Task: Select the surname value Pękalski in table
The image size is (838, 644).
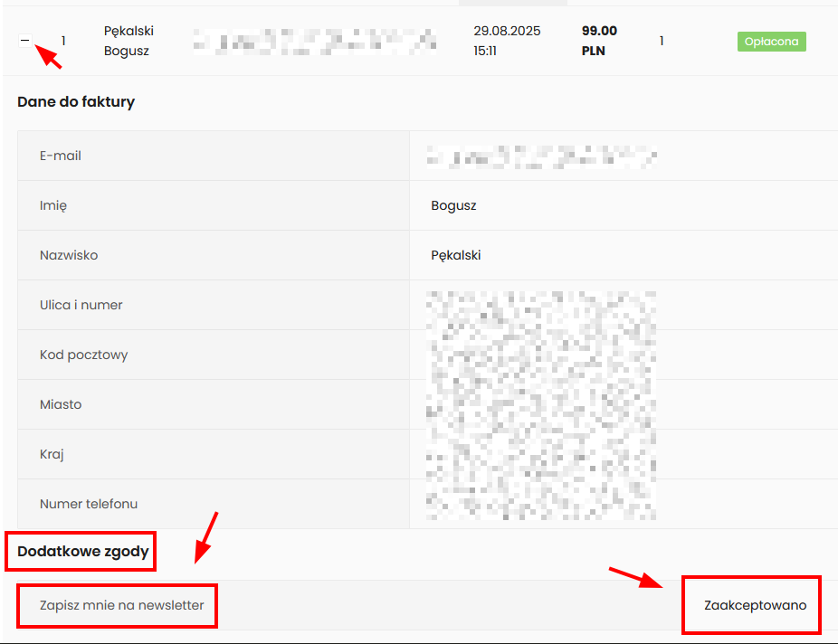Action: 456,255
